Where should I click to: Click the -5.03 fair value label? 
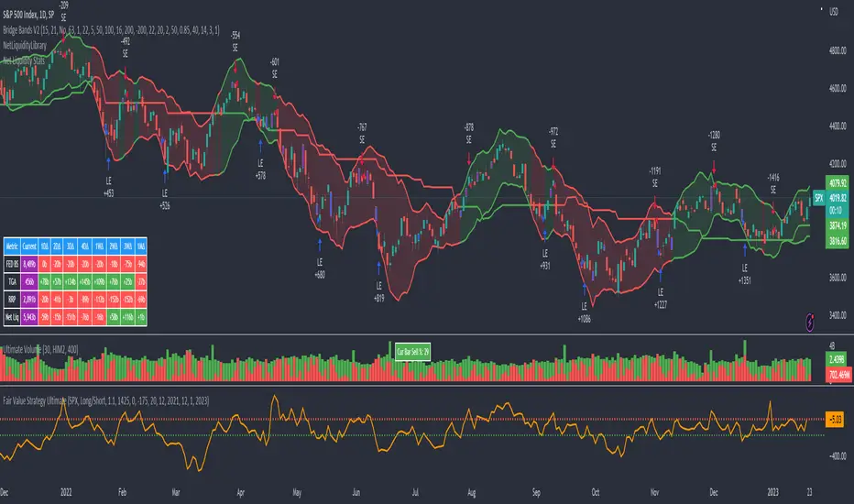coord(836,419)
